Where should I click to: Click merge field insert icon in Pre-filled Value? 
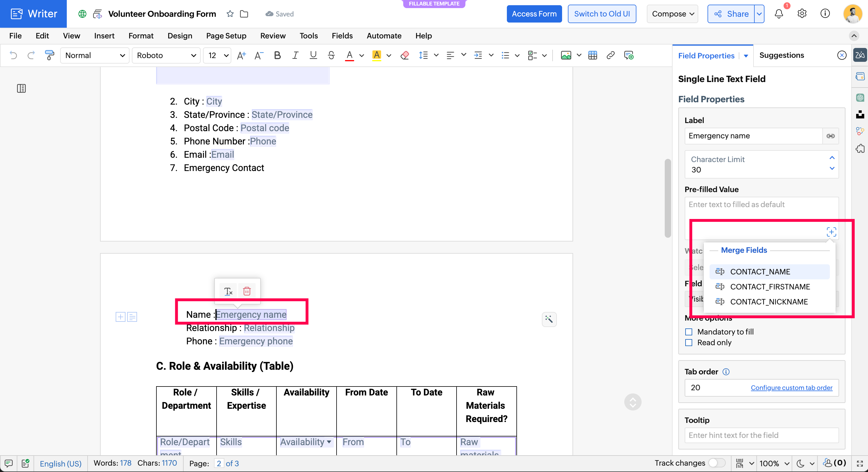(x=831, y=232)
